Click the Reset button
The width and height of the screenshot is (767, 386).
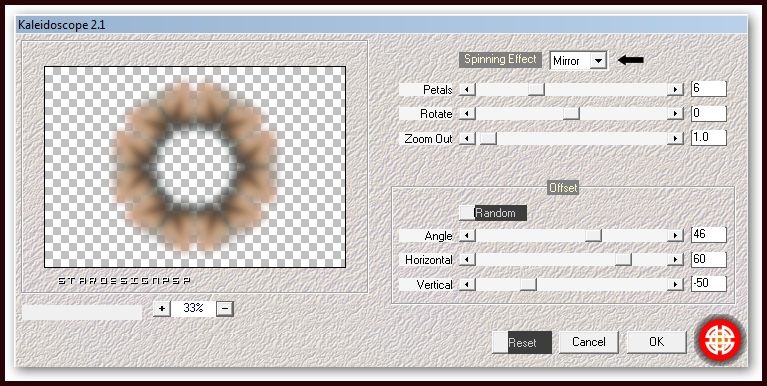522,342
